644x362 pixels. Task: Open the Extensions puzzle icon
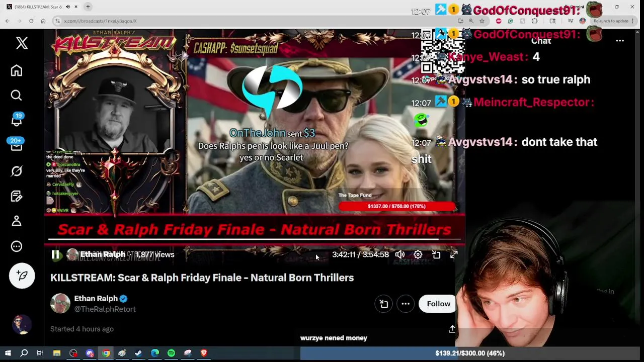535,21
